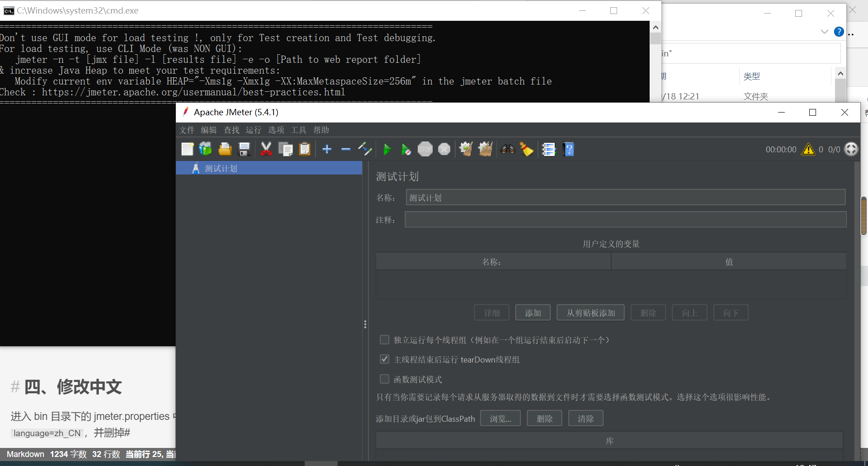Click Explorer search box
The width and height of the screenshot is (868, 466).
[x=751, y=53]
